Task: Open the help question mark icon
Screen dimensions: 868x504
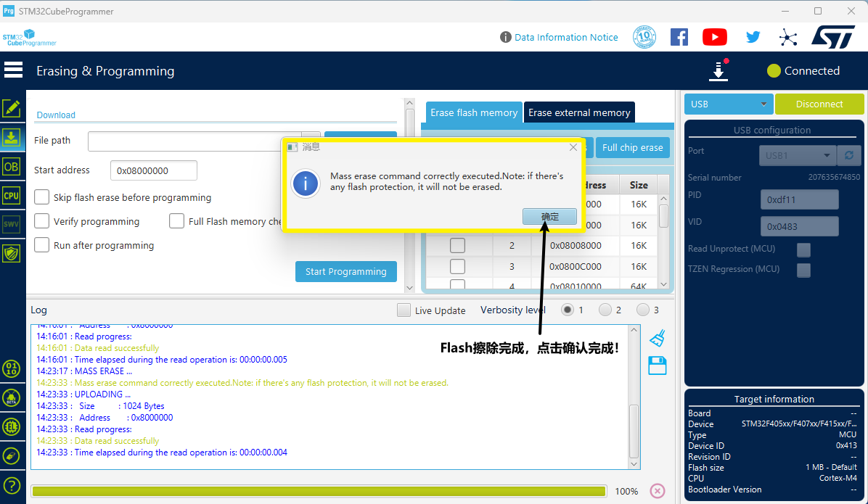Action: (11, 485)
